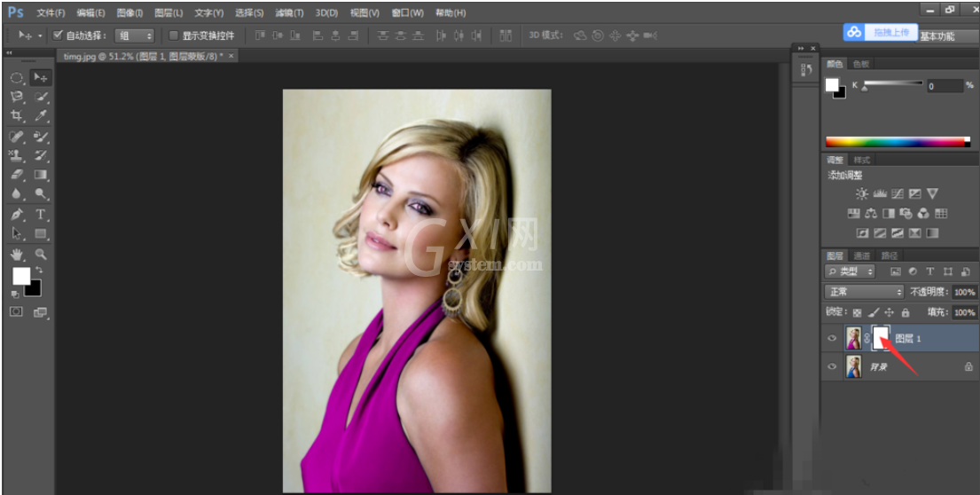Switch to 色板 tab
Image resolution: width=980 pixels, height=495 pixels.
tap(860, 64)
